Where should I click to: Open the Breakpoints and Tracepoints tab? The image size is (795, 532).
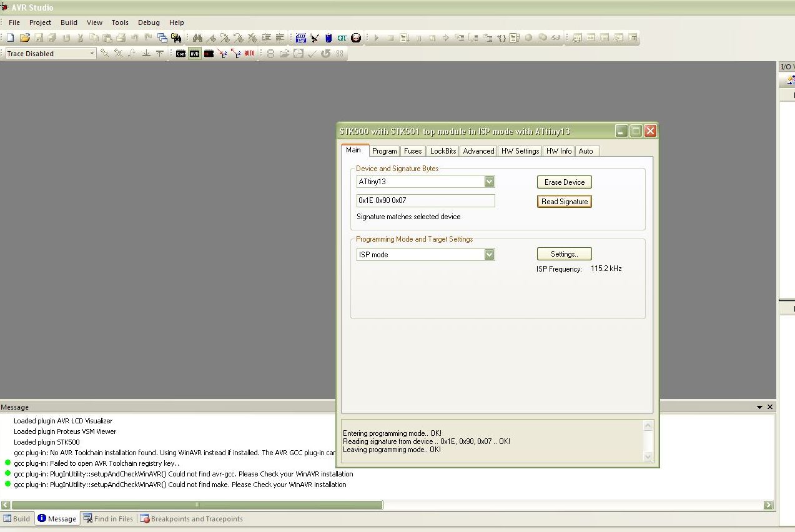[x=191, y=519]
